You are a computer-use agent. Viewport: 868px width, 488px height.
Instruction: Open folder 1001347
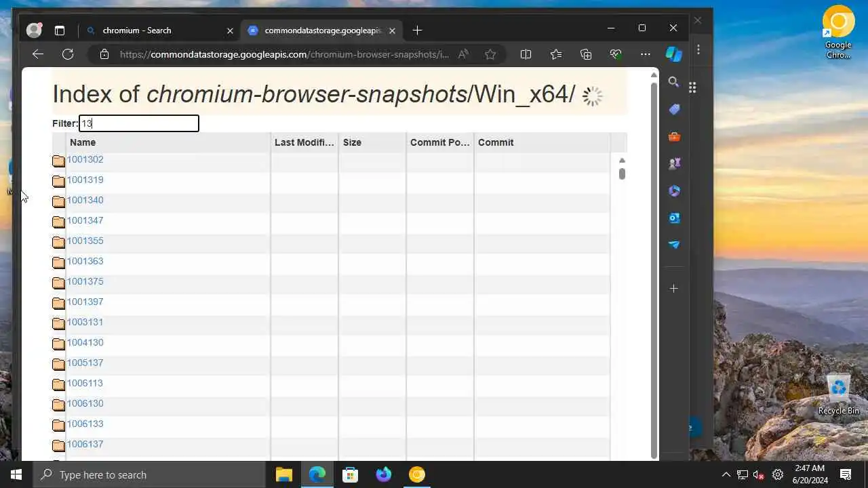click(x=85, y=220)
